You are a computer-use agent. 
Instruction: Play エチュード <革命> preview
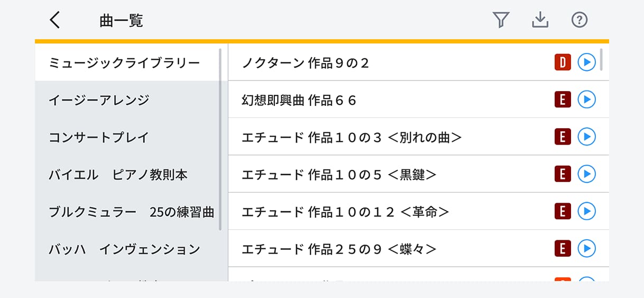pyautogui.click(x=586, y=211)
